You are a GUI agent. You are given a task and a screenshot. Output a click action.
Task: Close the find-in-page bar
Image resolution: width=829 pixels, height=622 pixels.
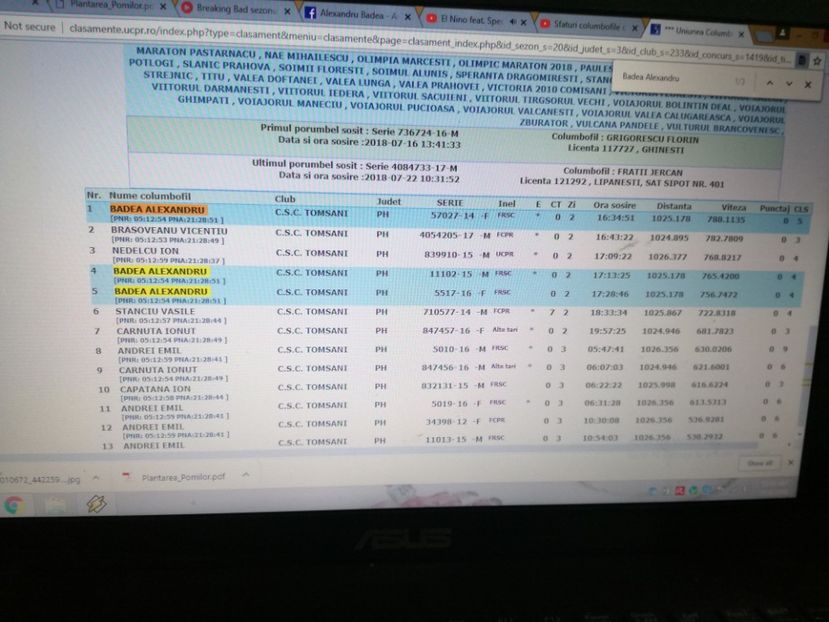pyautogui.click(x=808, y=84)
